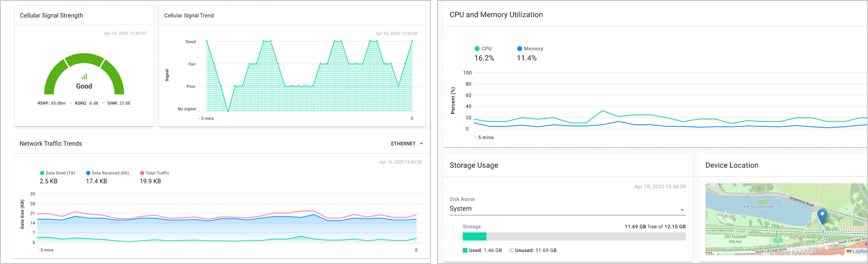Click the green used portion of storage bar
Image resolution: width=868 pixels, height=264 pixels.
[474, 236]
